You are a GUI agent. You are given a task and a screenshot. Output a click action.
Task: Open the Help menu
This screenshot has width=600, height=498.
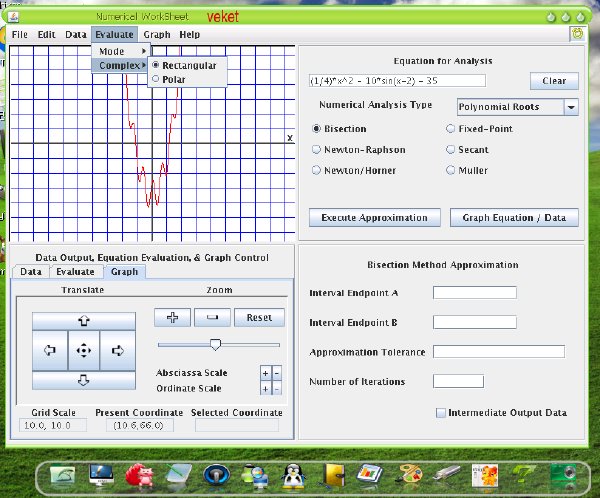189,34
